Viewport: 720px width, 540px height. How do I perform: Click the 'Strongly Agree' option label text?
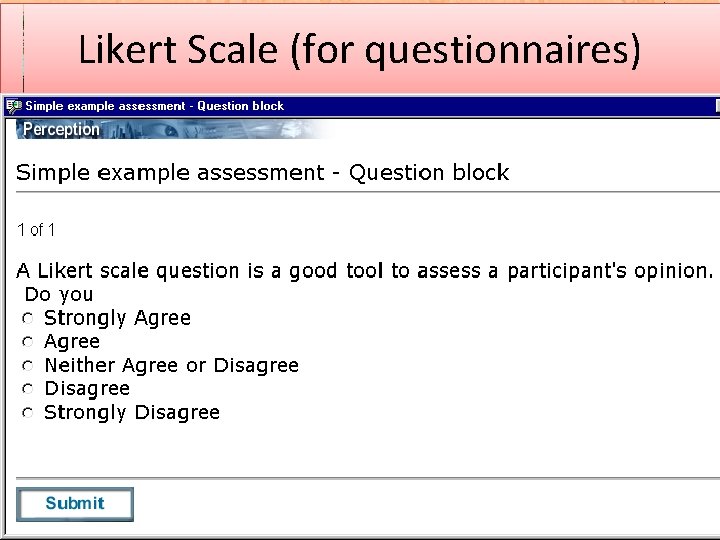117,318
